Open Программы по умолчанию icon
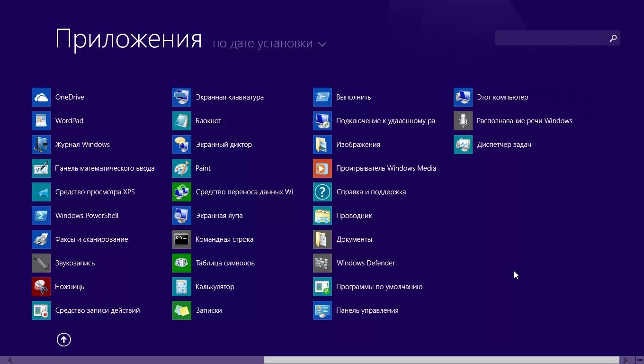 [x=322, y=287]
